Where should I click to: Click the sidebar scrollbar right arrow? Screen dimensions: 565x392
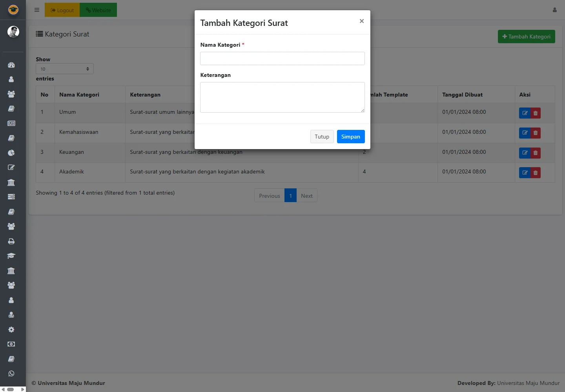pos(23,389)
